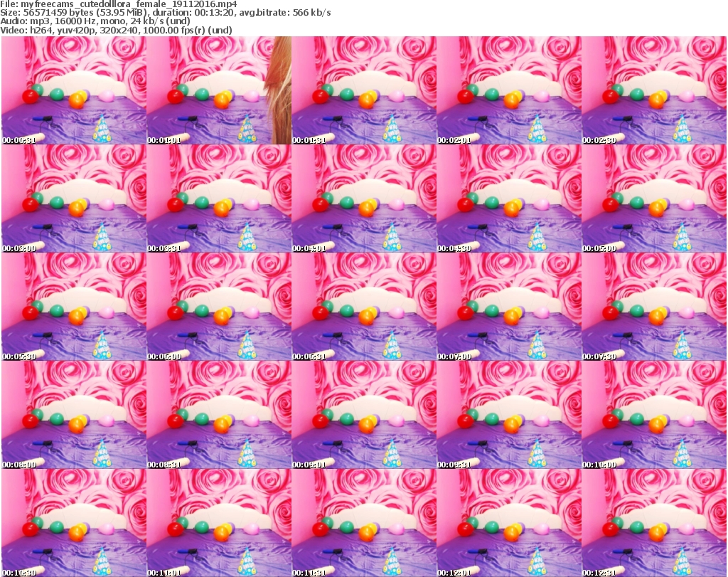The height and width of the screenshot is (577, 728).
Task: Select the thumbnail stamped 00:01:31
Action: click(364, 90)
